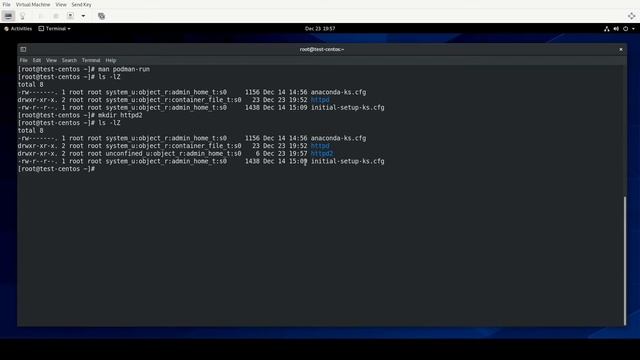The height and width of the screenshot is (360, 640).
Task: Open terminal View menu
Action: pos(51,60)
